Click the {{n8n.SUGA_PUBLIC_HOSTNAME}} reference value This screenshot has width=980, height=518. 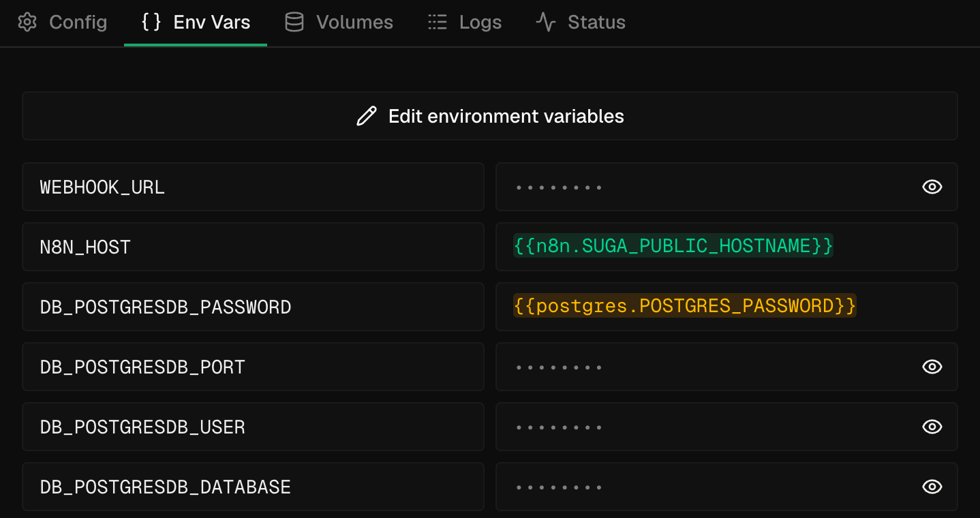pos(673,246)
